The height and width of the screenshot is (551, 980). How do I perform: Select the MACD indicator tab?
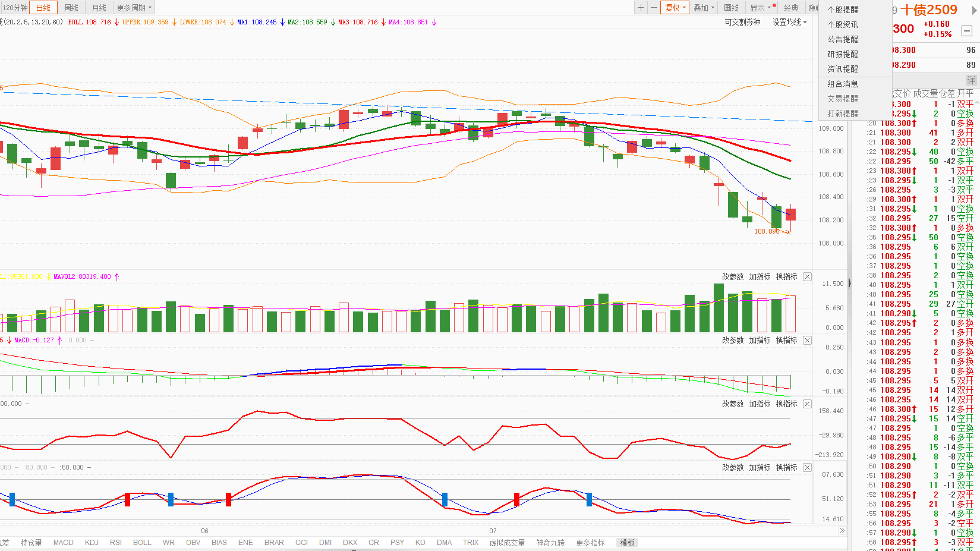pyautogui.click(x=64, y=543)
